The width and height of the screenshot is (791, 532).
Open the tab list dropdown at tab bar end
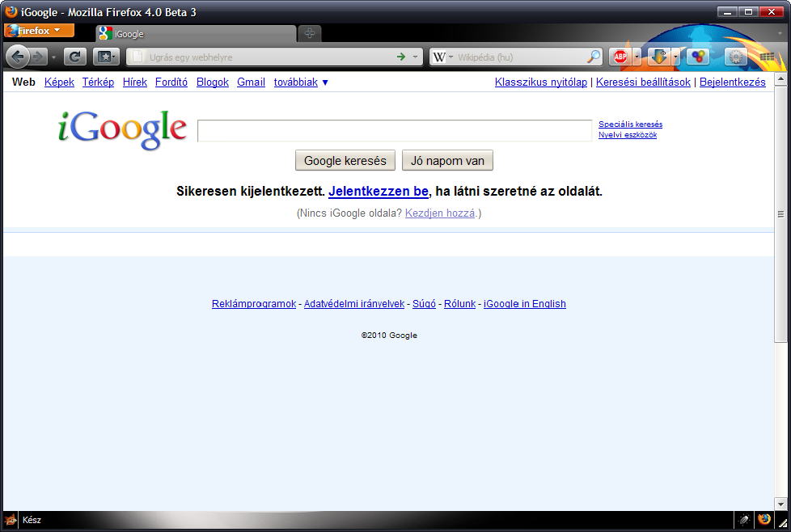coord(780,33)
